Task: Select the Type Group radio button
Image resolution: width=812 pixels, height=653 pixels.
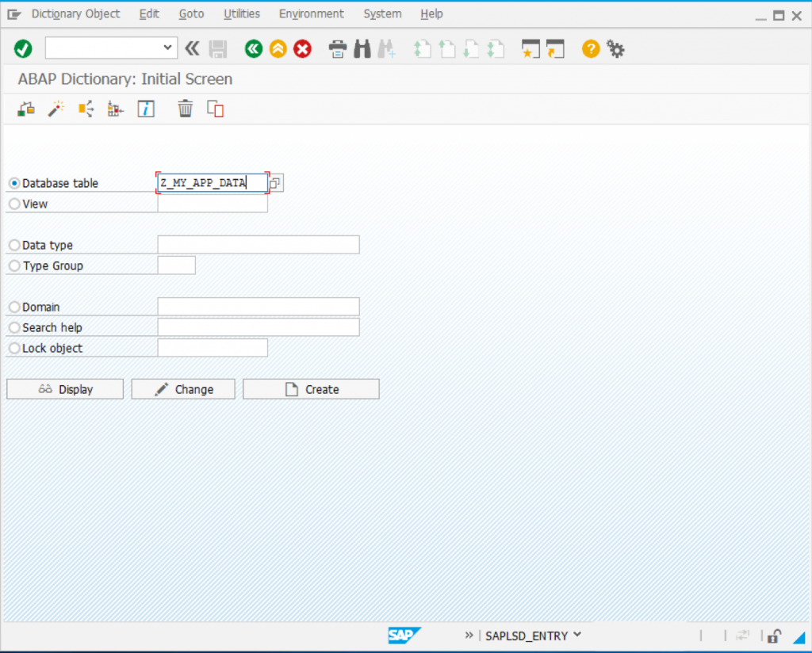Action: [x=14, y=265]
